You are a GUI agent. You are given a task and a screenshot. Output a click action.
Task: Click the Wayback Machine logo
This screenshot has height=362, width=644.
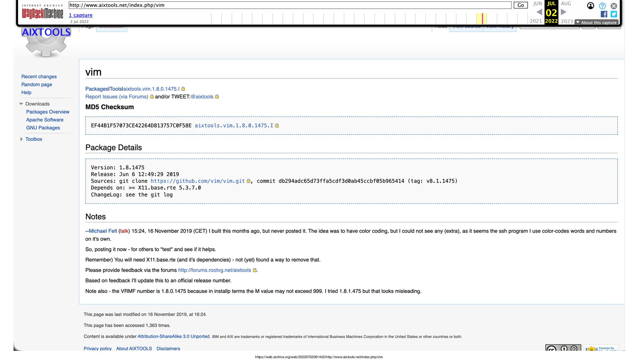pos(42,13)
